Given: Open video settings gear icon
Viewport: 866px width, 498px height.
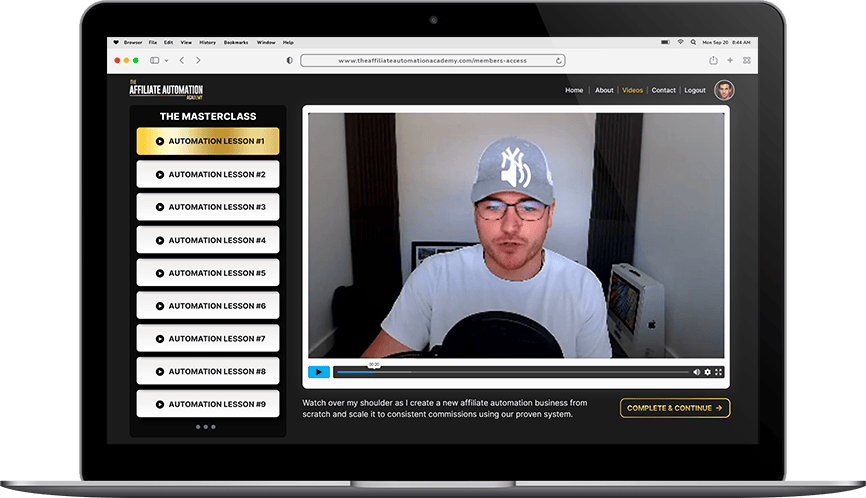Looking at the screenshot, I should click(708, 372).
